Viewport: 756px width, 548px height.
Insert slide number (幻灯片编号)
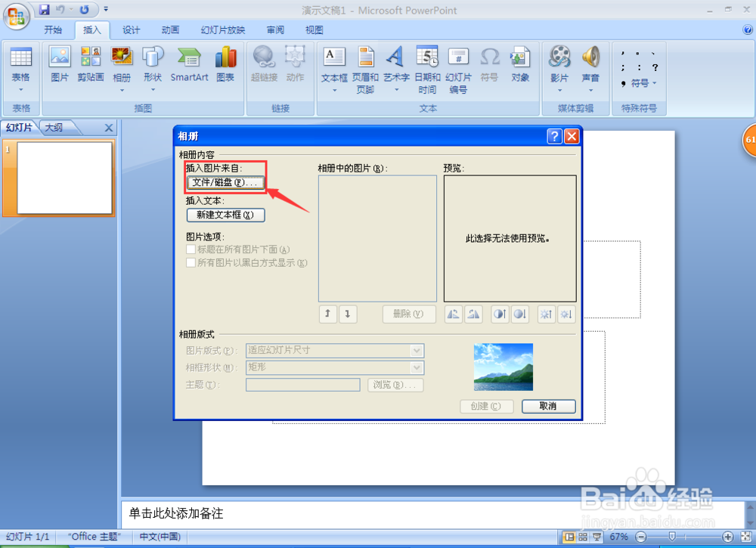point(458,70)
